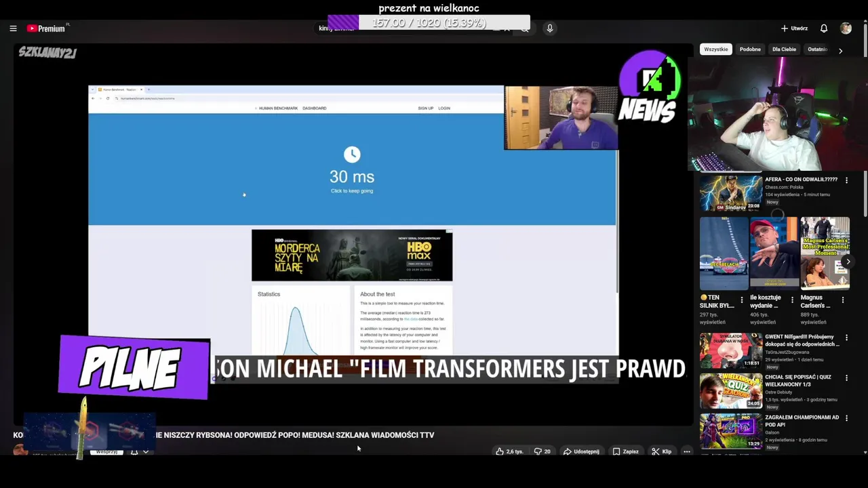Open the TEN SILNIK BYŁ short thumbnail

724,253
